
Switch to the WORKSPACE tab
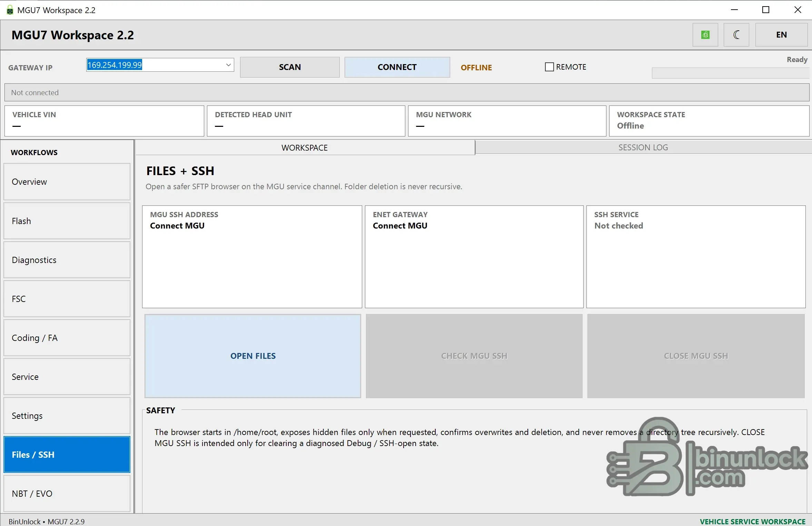click(x=305, y=148)
